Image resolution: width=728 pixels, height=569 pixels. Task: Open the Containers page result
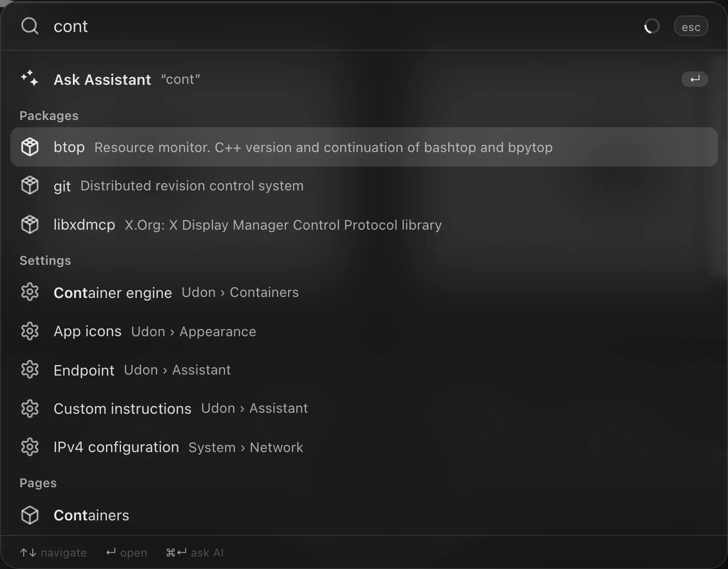pyautogui.click(x=364, y=515)
